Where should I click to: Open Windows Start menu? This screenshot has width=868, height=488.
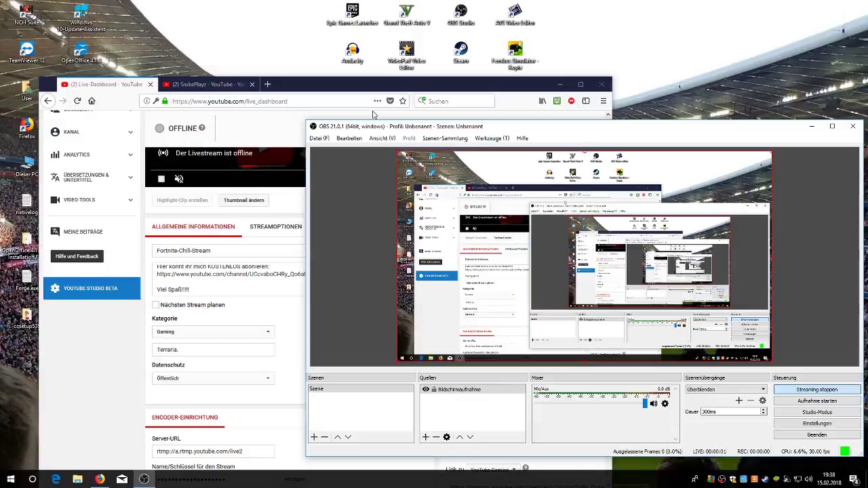11,479
